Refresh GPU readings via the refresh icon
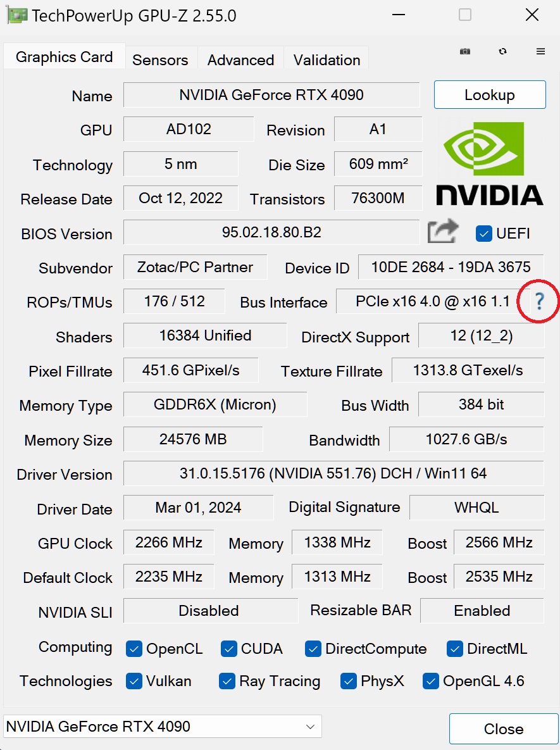 click(x=503, y=51)
